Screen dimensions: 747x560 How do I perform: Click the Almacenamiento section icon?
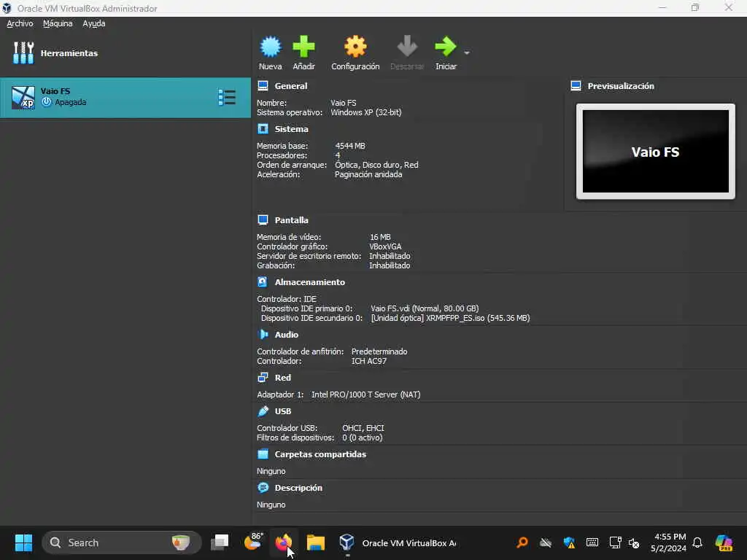(263, 282)
